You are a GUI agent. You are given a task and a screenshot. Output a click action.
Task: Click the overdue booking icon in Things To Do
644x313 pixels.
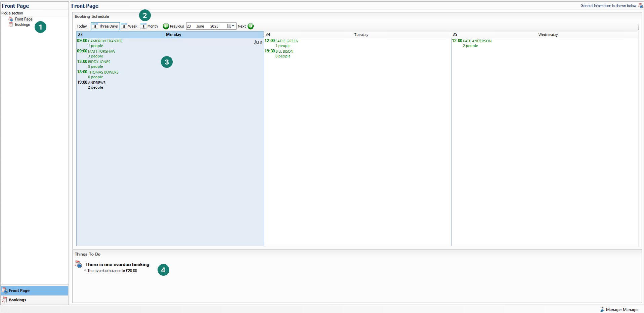click(78, 265)
